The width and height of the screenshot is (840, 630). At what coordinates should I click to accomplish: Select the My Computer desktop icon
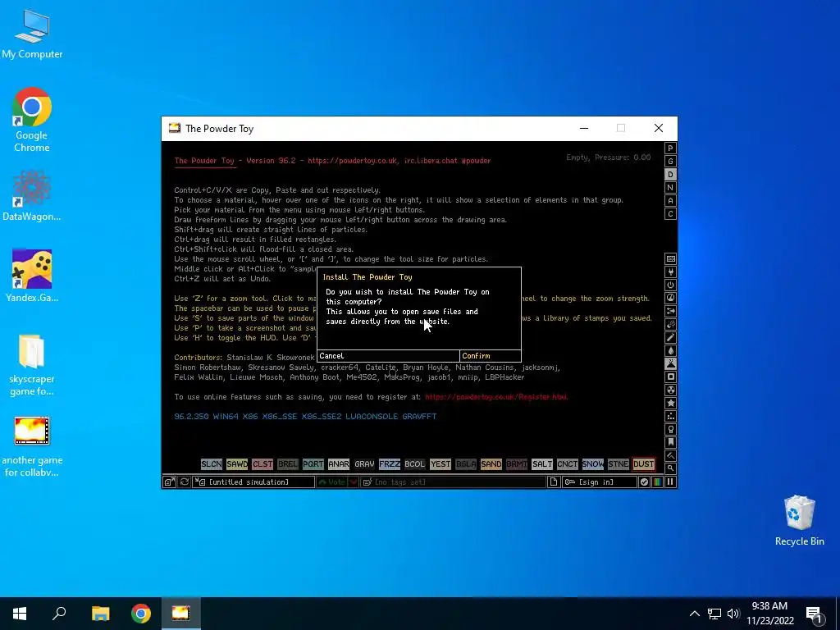click(32, 34)
